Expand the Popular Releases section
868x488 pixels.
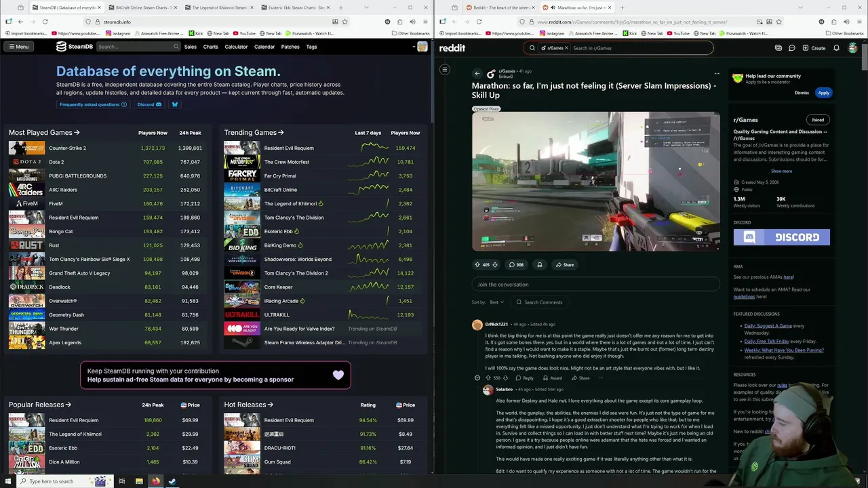40,405
